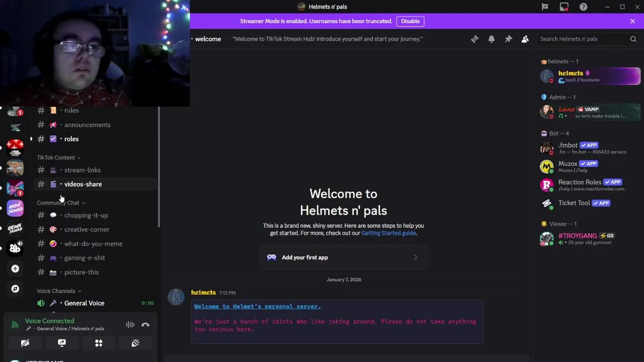
Task: Open the Quests flag icon in title bar
Action: click(545, 7)
